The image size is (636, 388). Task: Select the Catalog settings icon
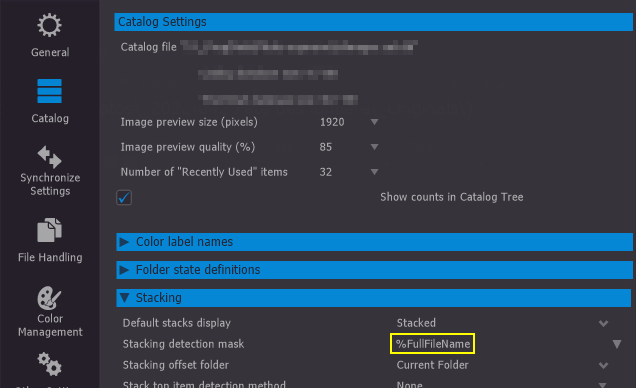coord(49,91)
